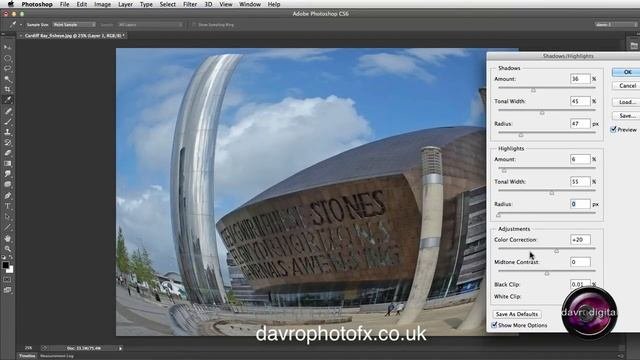Uncheck Show More Options
This screenshot has width=640, height=360.
pyautogui.click(x=494, y=325)
